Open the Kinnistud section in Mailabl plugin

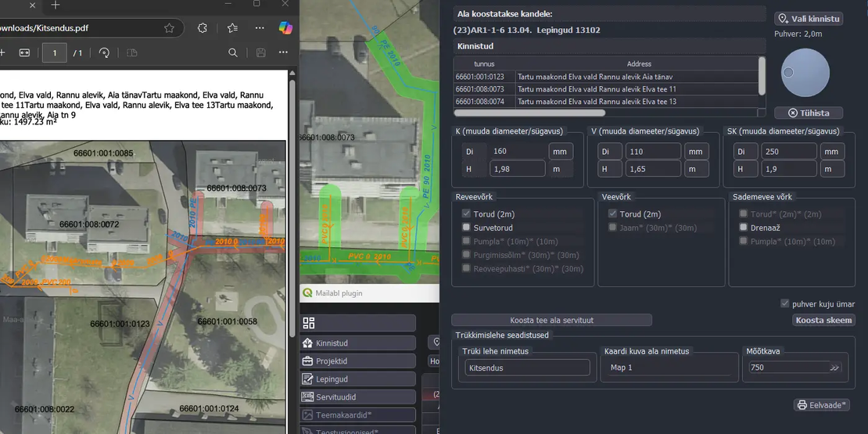coord(358,343)
